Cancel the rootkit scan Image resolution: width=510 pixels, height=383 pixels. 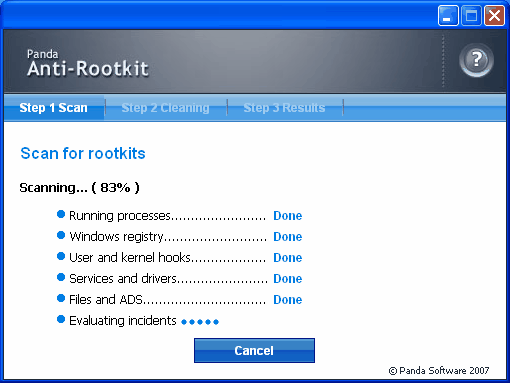coord(254,350)
